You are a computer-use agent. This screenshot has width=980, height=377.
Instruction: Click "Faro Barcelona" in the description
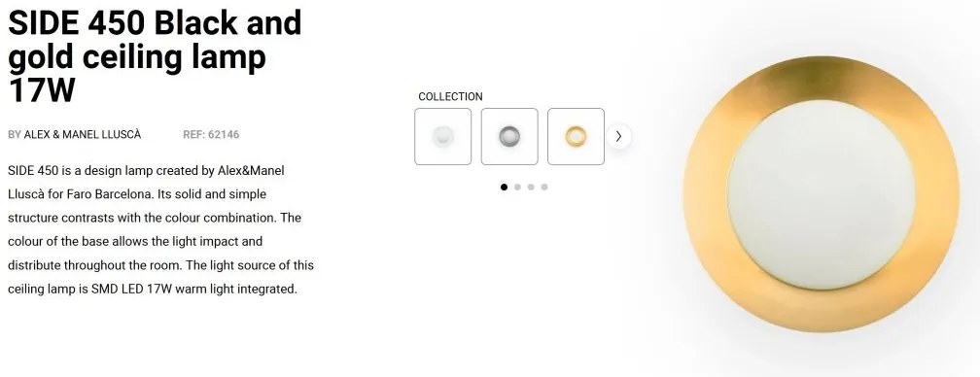coord(109,194)
